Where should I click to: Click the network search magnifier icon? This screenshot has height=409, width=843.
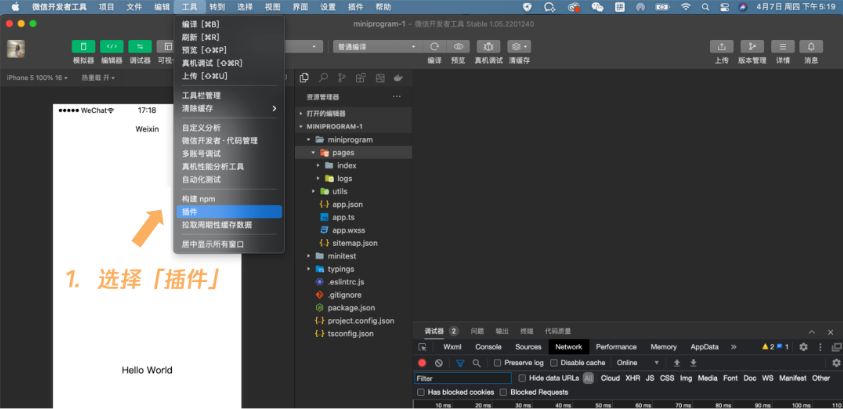[x=476, y=363]
